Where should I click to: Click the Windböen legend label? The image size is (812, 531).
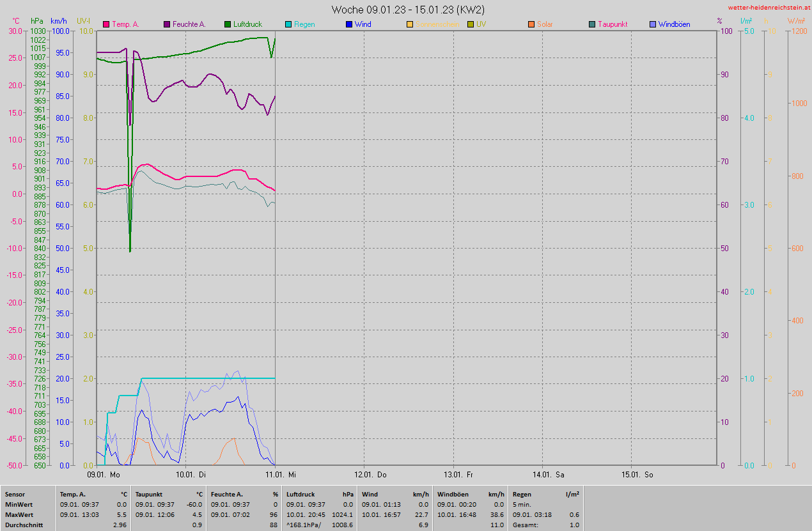674,25
